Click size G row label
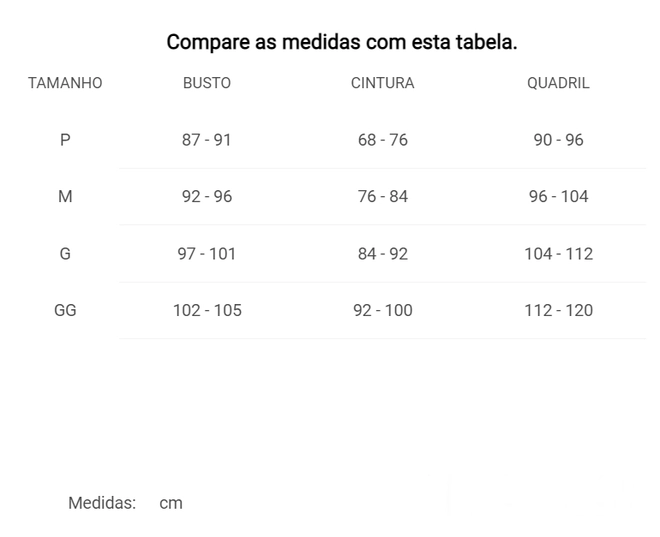Viewport: 660px width, 537px height. pos(65,254)
